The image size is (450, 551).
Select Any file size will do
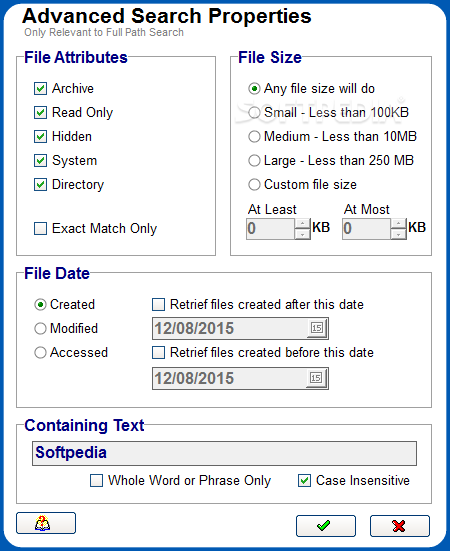pos(254,89)
